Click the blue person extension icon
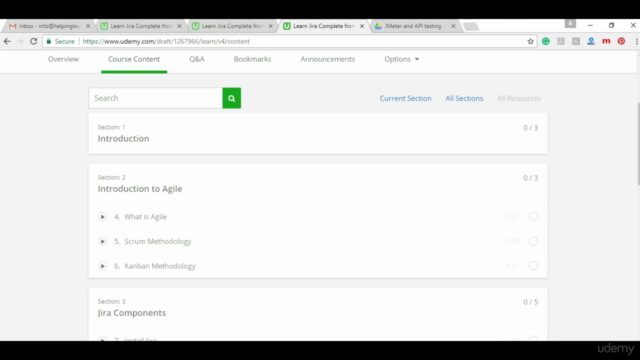 (591, 41)
